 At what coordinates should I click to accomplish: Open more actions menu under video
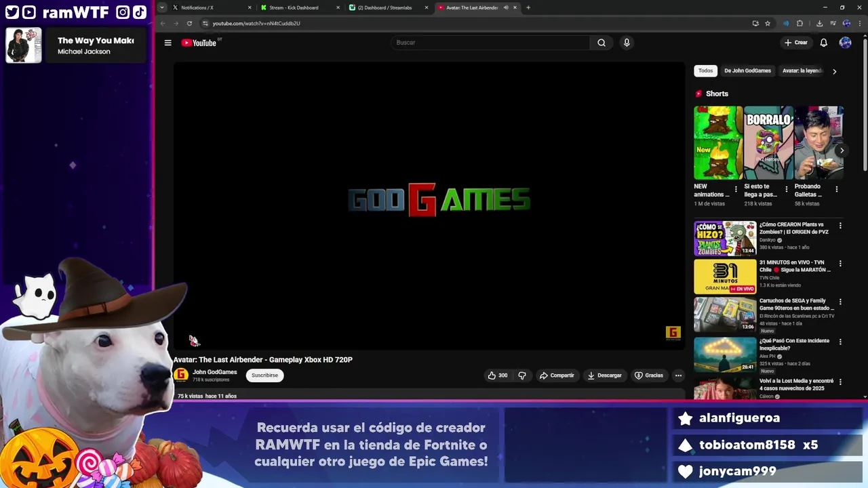(x=678, y=375)
